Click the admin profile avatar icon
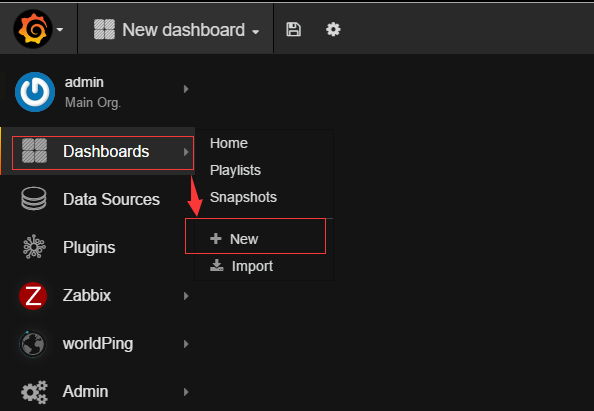 coord(35,92)
